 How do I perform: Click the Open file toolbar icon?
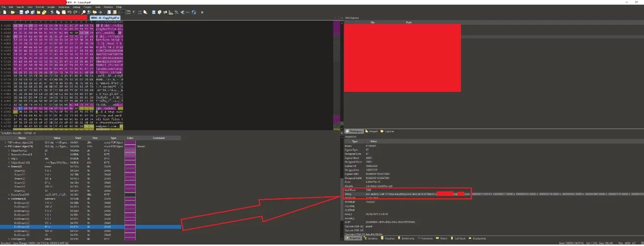point(13,12)
